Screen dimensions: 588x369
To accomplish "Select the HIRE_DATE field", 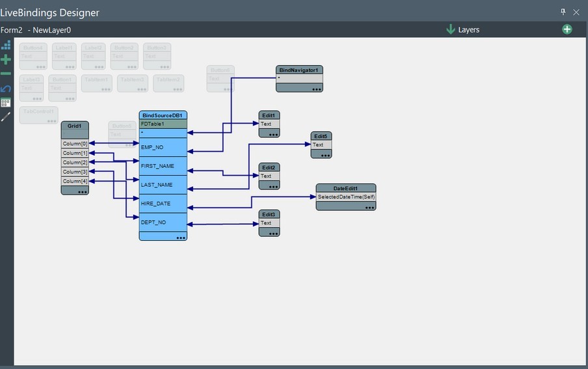I will click(163, 204).
